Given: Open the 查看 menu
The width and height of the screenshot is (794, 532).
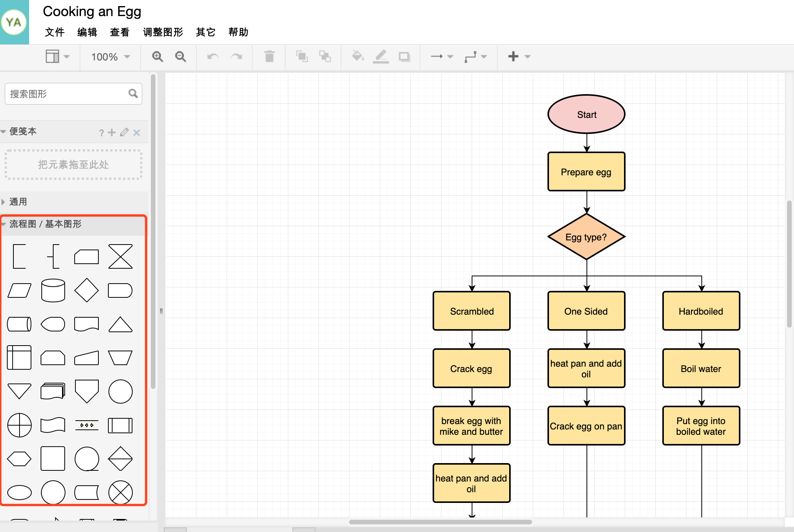Looking at the screenshot, I should [119, 32].
